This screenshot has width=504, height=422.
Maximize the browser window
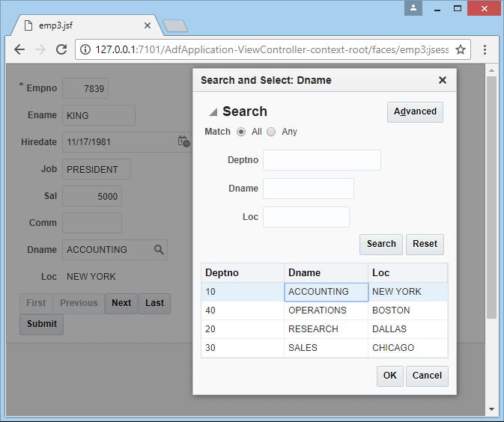coord(458,9)
